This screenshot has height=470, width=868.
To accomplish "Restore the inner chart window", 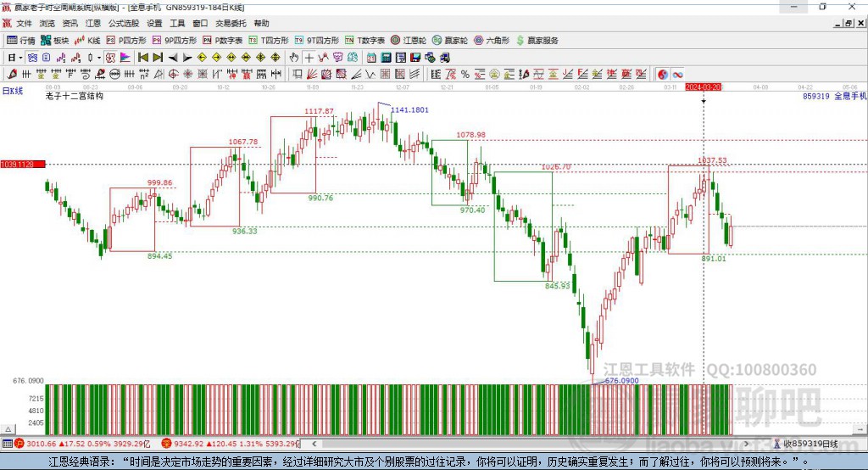I will pyautogui.click(x=849, y=23).
